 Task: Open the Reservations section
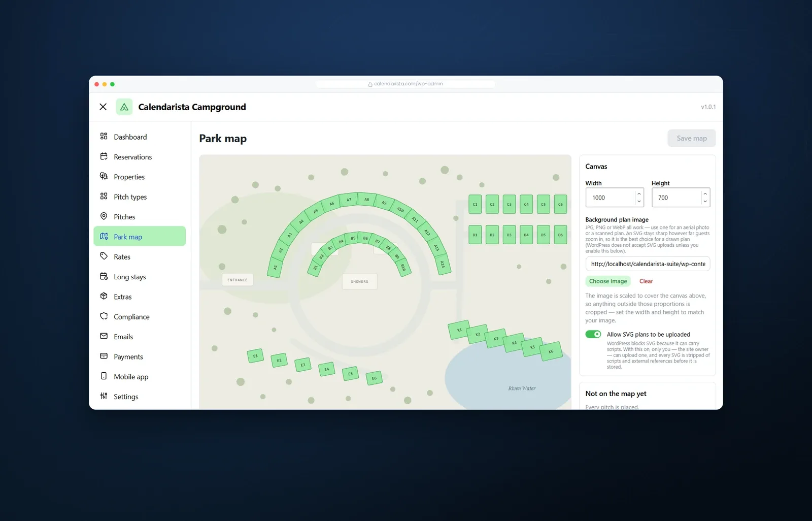click(140, 157)
